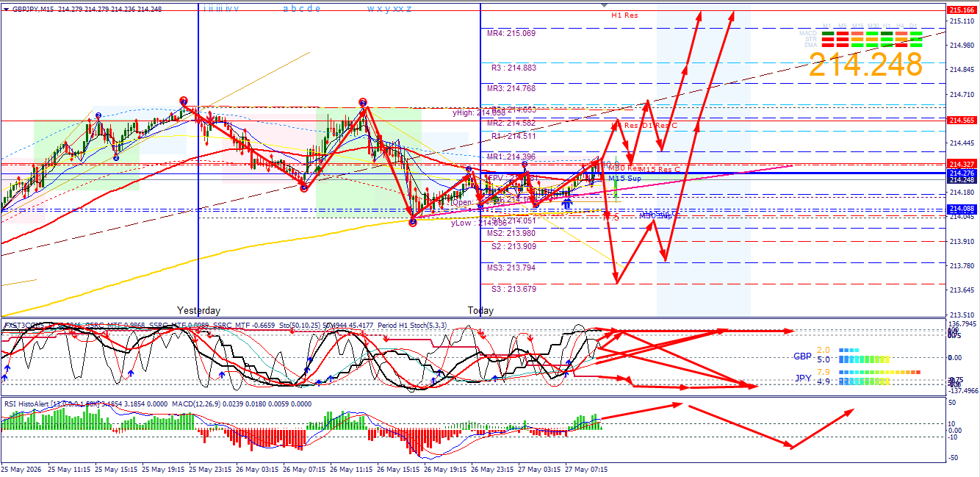The height and width of the screenshot is (477, 980).
Task: Click the 214.327 red price tag
Action: pos(962,164)
